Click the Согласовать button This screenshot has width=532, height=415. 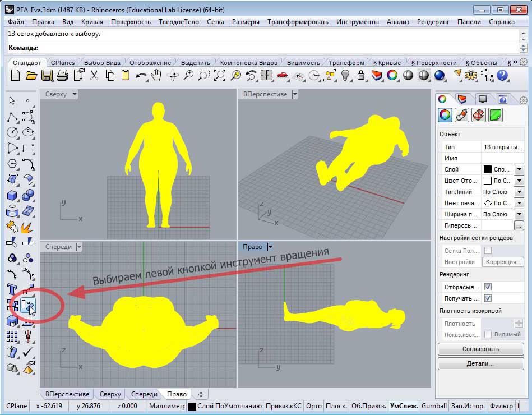480,349
